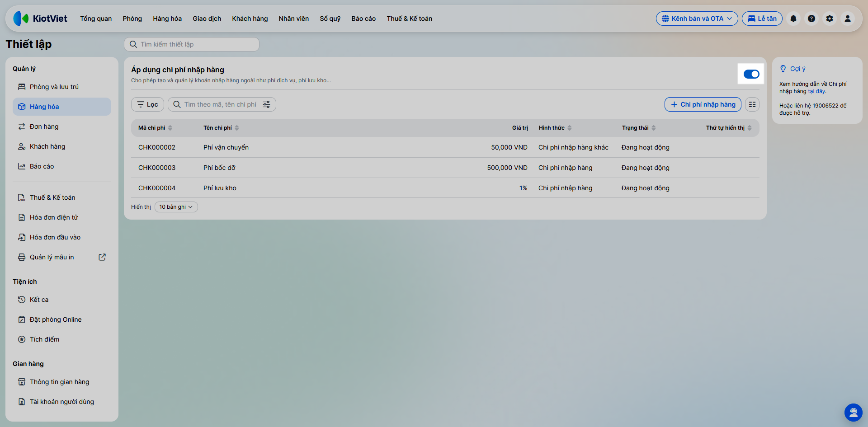Sort by Trạng thái column
The height and width of the screenshot is (427, 868).
(x=639, y=128)
